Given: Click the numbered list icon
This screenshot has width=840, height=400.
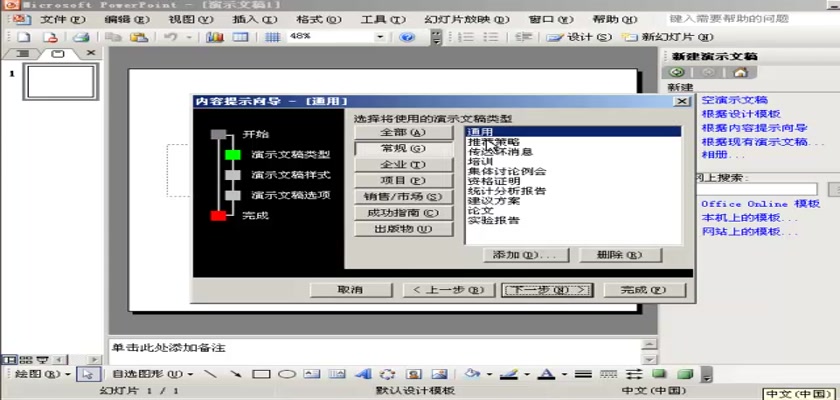Looking at the screenshot, I should click(467, 37).
